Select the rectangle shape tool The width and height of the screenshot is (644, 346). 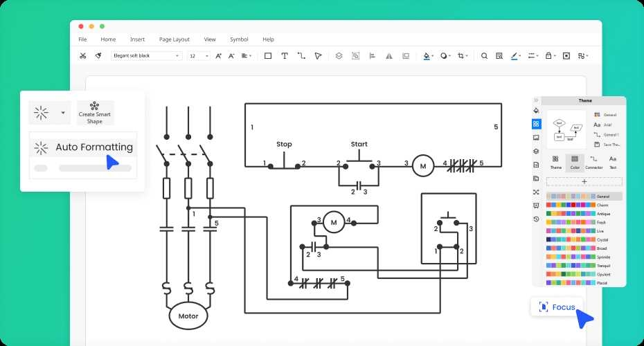(x=268, y=55)
